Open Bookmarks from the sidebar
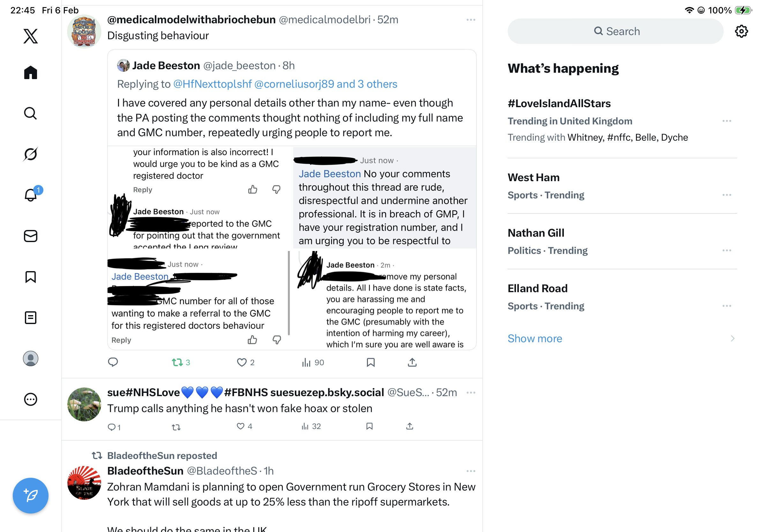Screen dimensions: 762x532 coord(31,277)
